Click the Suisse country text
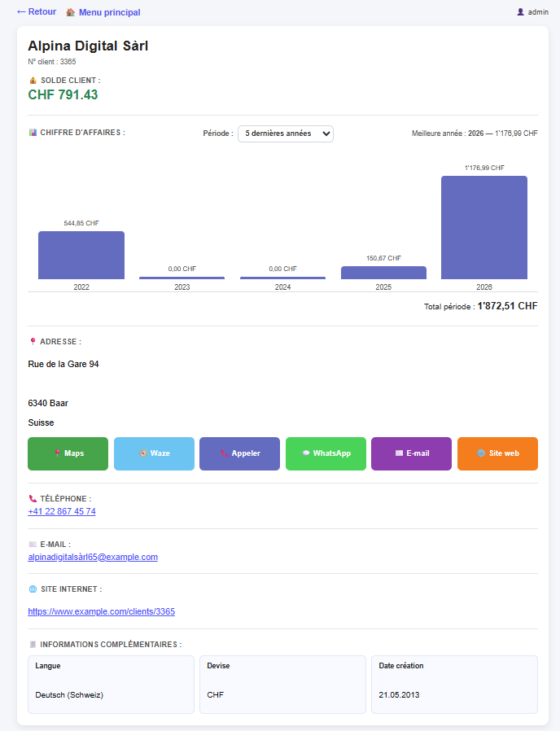Image resolution: width=560 pixels, height=731 pixels. click(x=41, y=422)
